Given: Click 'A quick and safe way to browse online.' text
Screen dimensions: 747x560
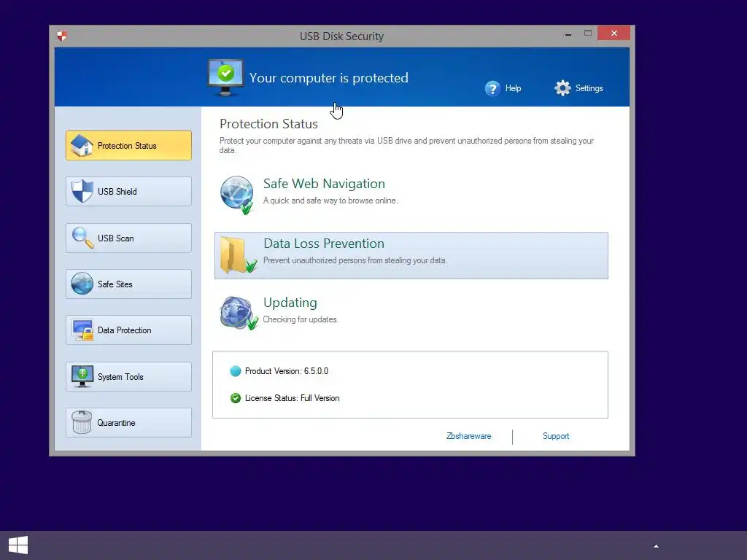Looking at the screenshot, I should (330, 201).
